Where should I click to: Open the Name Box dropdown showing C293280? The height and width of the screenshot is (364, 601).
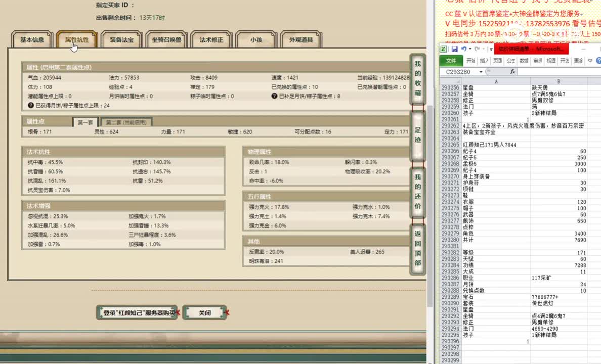click(x=480, y=71)
